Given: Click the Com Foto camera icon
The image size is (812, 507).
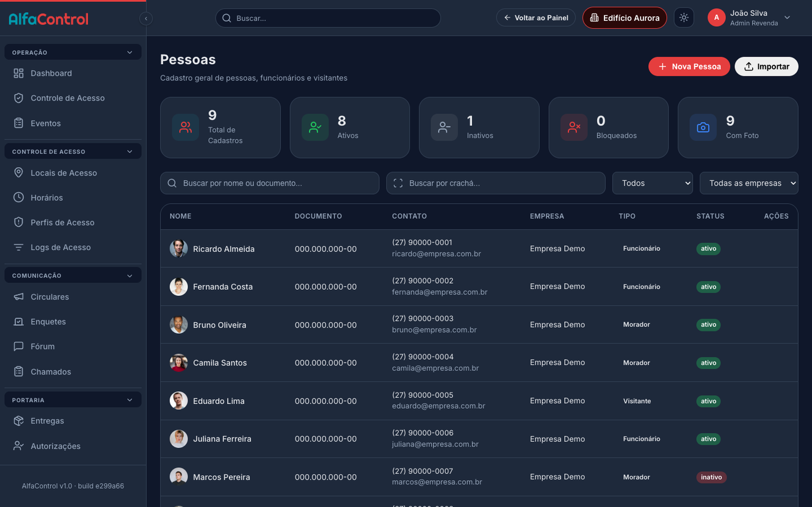Looking at the screenshot, I should coord(703,128).
